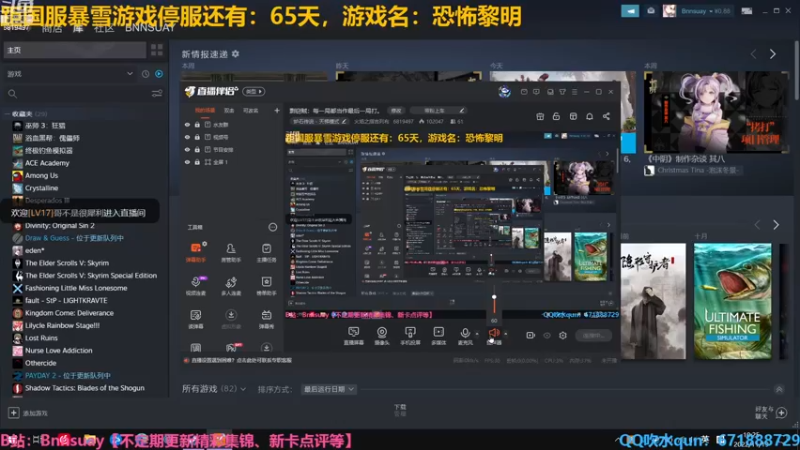Collapse the 收藏夹 favorites group
This screenshot has width=800, height=450.
pos(7,114)
